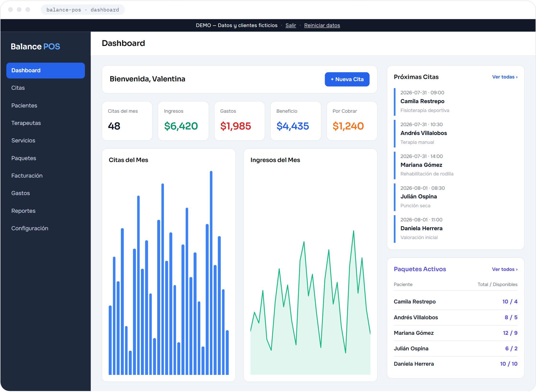536x392 pixels.
Task: Click the Punción seca service label
Action: (415, 206)
